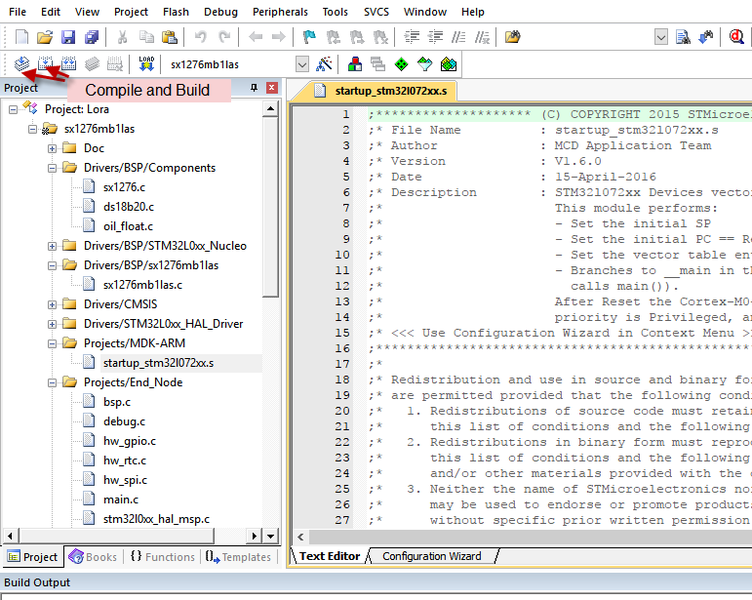Switch to the Templates tab
This screenshot has height=600, width=752.
(238, 557)
